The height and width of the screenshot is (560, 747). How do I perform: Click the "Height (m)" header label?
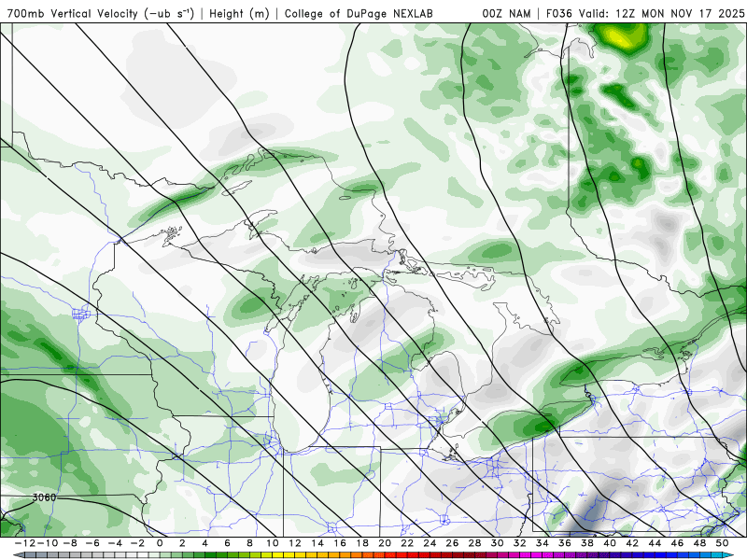tap(239, 13)
